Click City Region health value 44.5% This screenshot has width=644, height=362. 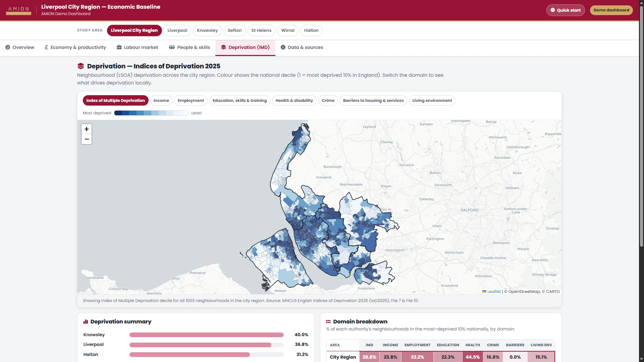pyautogui.click(x=473, y=357)
